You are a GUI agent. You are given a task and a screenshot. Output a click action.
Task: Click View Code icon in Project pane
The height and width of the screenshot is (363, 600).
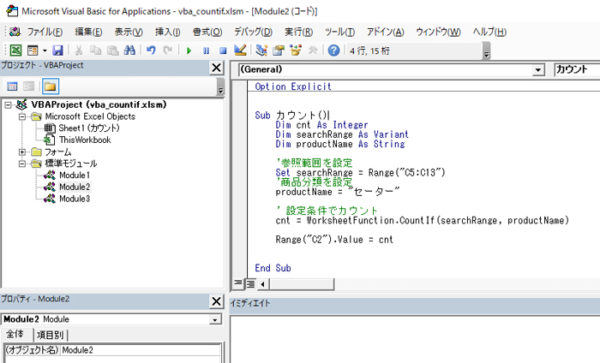[x=12, y=86]
